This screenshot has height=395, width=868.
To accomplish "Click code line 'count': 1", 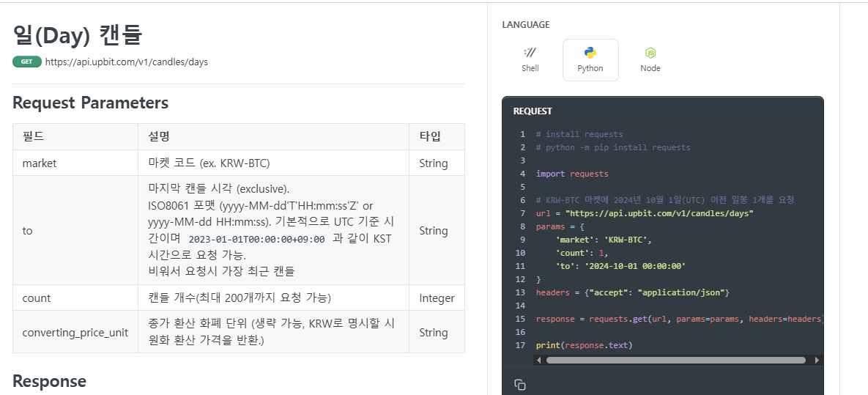I will coord(582,253).
